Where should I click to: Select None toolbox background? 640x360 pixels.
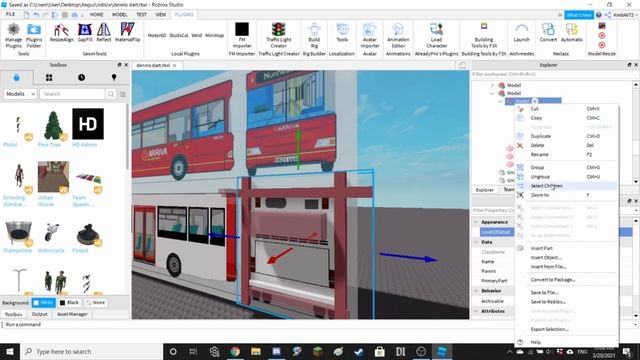(96, 302)
